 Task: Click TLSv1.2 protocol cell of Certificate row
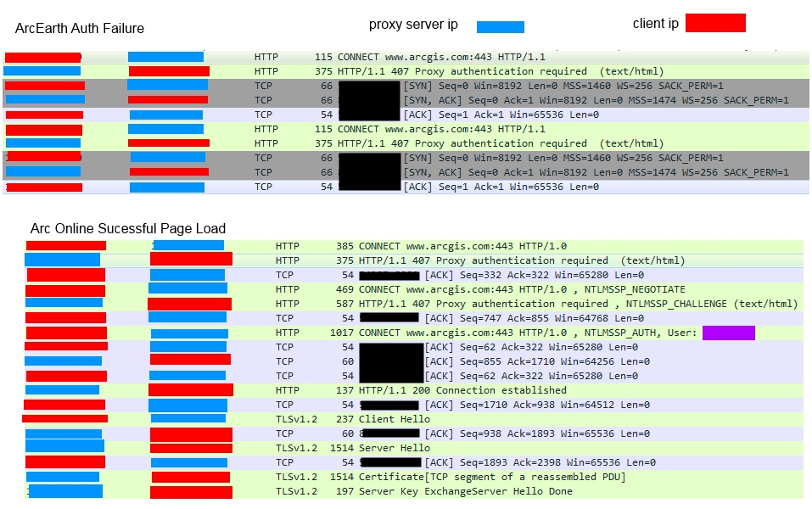[296, 477]
